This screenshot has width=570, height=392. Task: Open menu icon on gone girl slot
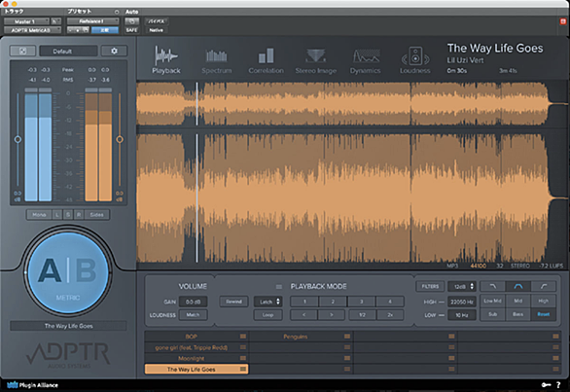(243, 347)
